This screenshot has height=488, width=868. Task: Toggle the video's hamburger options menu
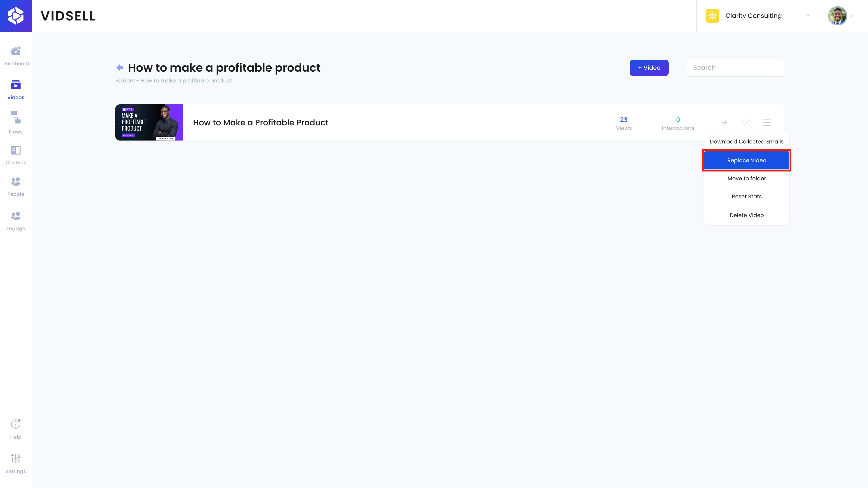click(x=767, y=123)
